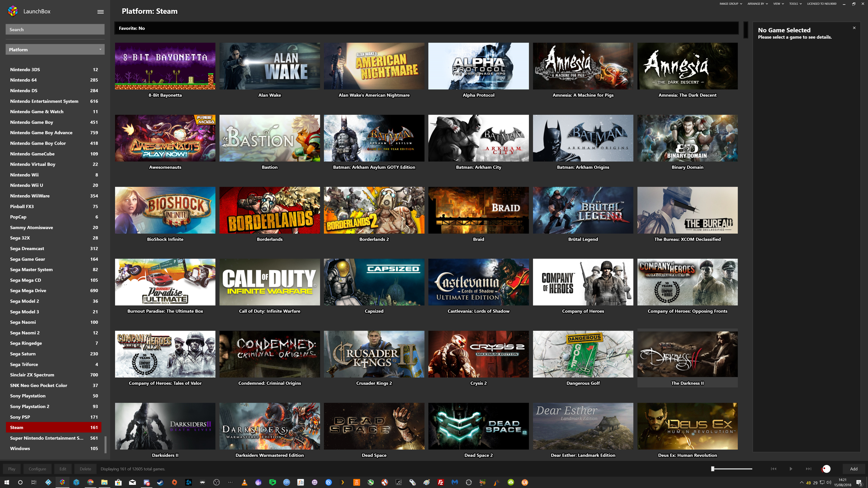The image size is (868, 488).
Task: Start music playback with the play icon
Action: pos(791,469)
